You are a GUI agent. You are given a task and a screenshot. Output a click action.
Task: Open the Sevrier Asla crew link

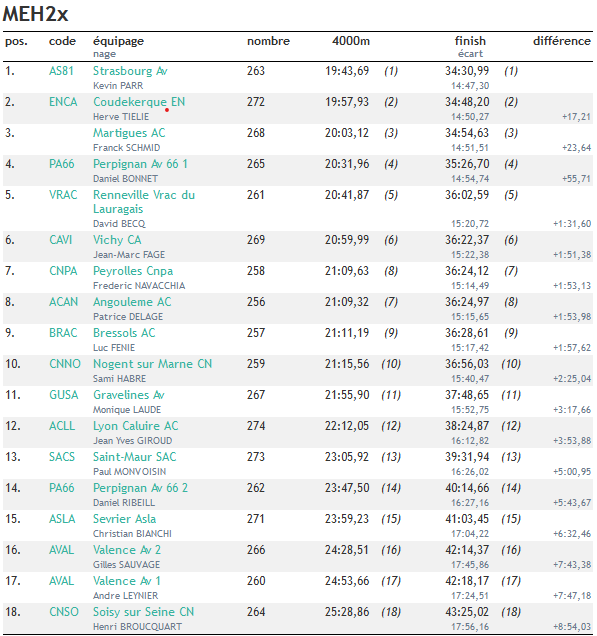[125, 519]
